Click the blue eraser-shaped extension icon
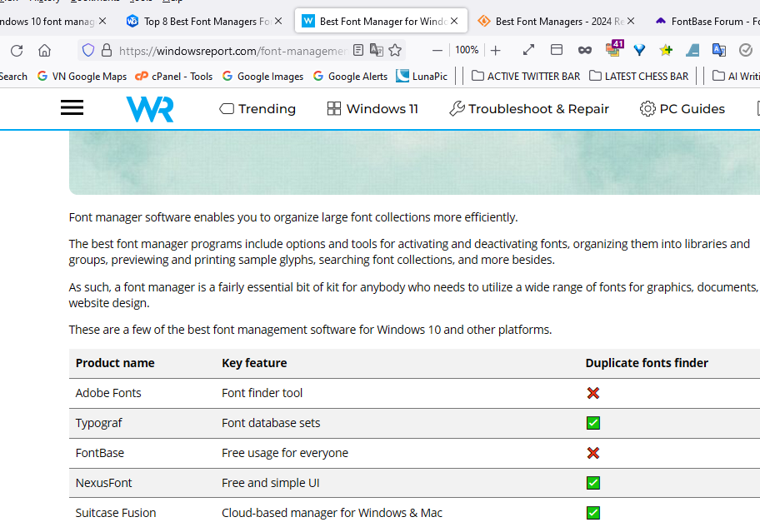Viewport: 760px width, 532px height. pyautogui.click(x=692, y=50)
